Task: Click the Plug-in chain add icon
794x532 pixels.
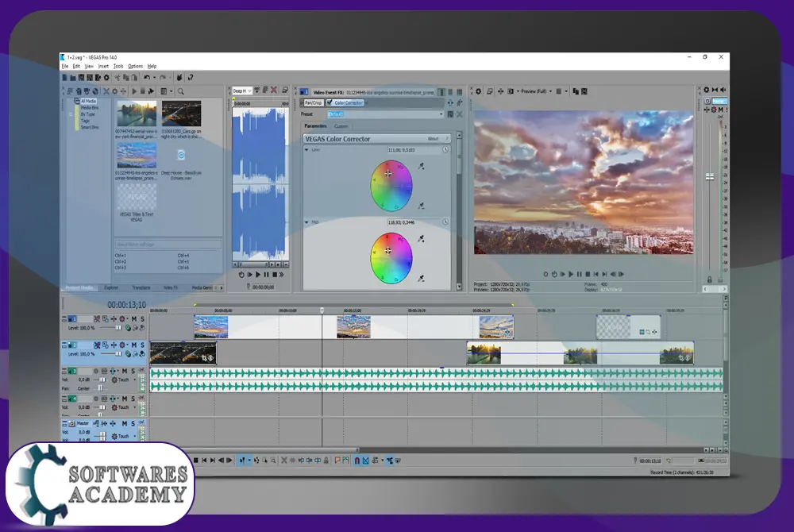Action: (x=450, y=102)
